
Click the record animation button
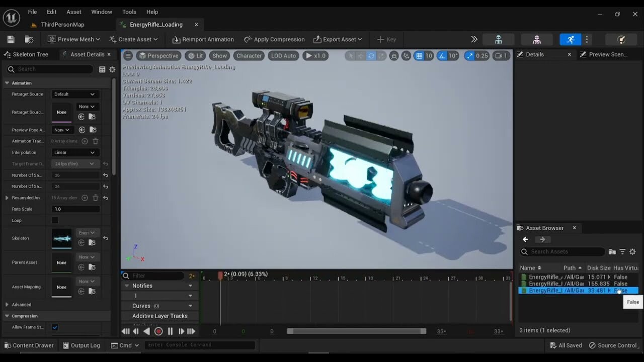point(158,331)
